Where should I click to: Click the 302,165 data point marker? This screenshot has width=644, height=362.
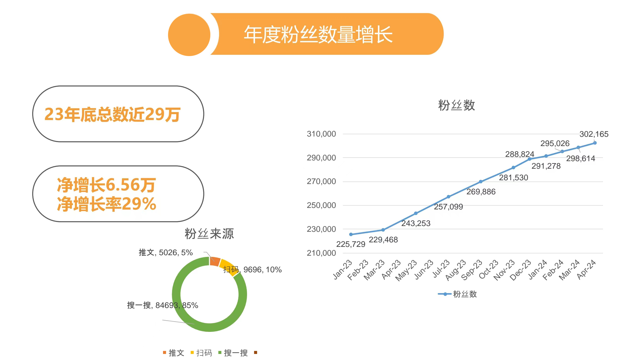coord(595,143)
